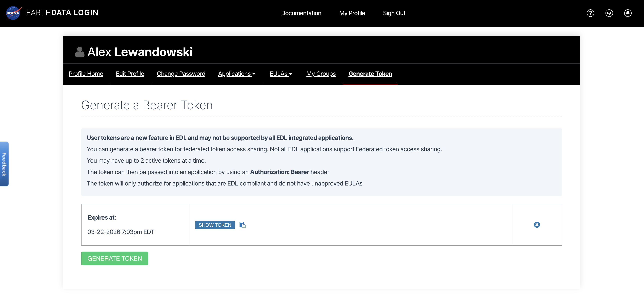Screen dimensions: 644x295
Task: Revoke the token with the X icon
Action: [537, 225]
